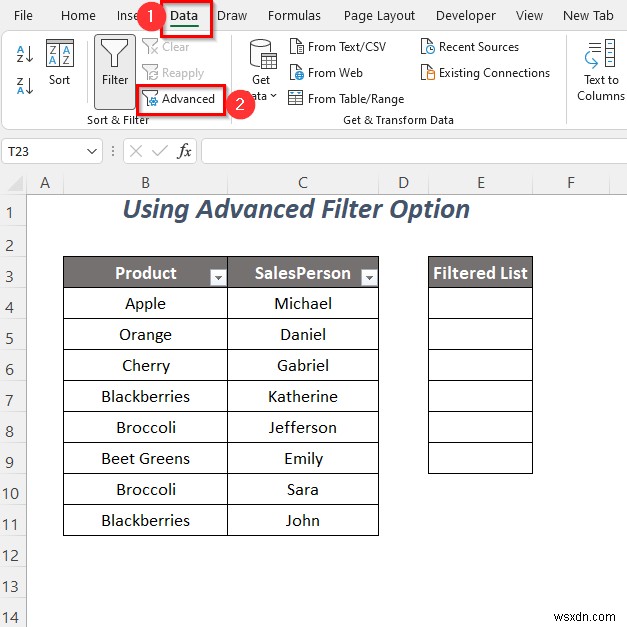Viewport: 627px width, 627px height.
Task: Click the Insert Function fx icon
Action: point(184,152)
